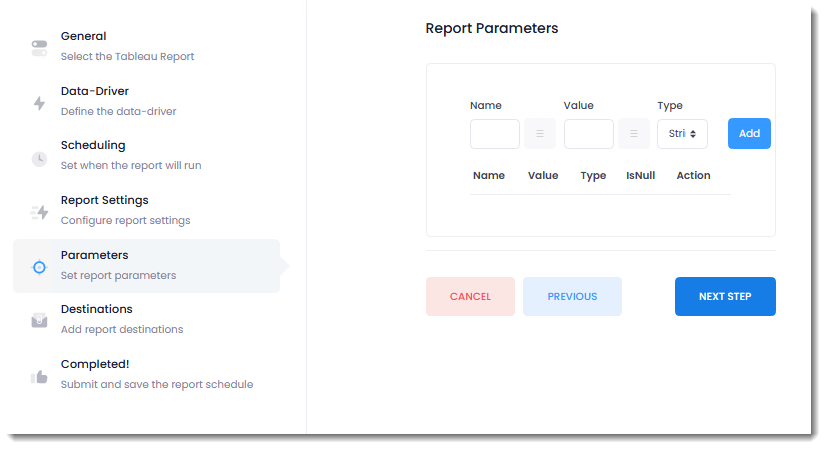Click the General toggle icon in sidebar

coord(39,47)
